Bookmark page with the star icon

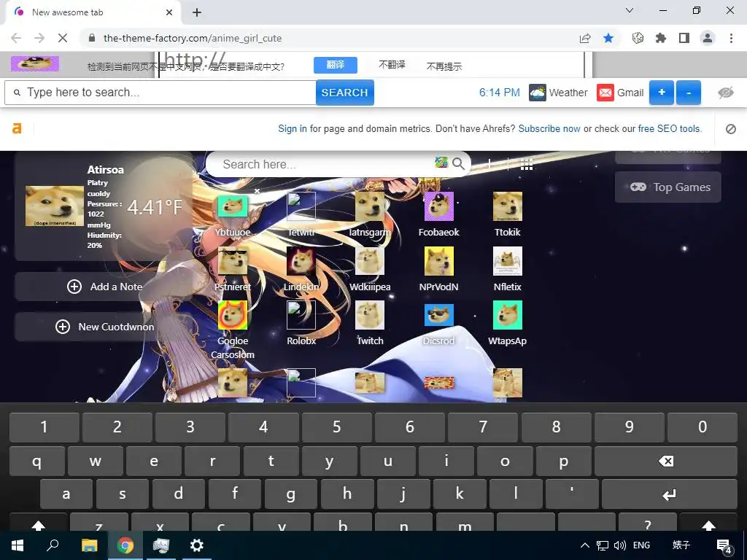(608, 38)
